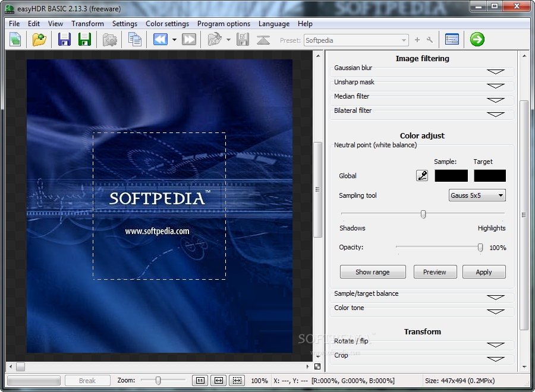The image size is (535, 392).
Task: Step back with the blue rewind icon
Action: tap(160, 40)
